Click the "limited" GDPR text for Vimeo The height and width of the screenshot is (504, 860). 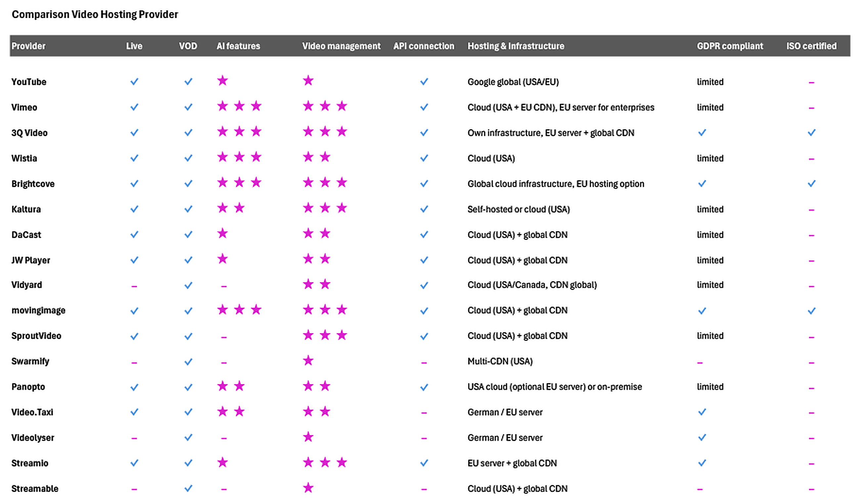point(710,107)
